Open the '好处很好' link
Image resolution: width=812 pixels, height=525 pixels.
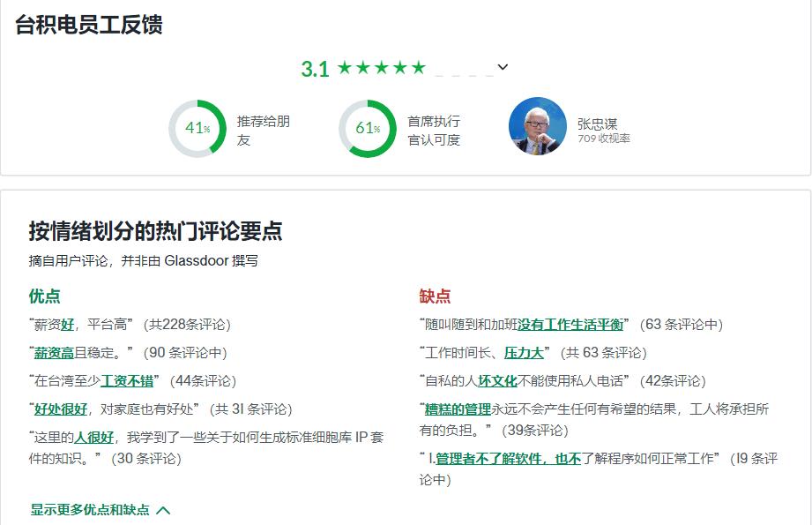[61, 409]
